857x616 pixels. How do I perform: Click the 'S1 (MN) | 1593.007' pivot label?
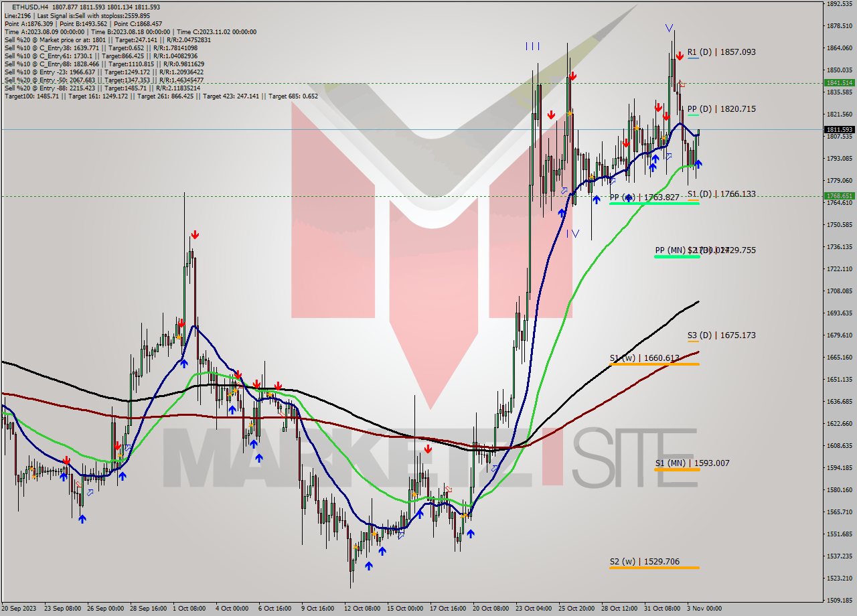tap(692, 463)
